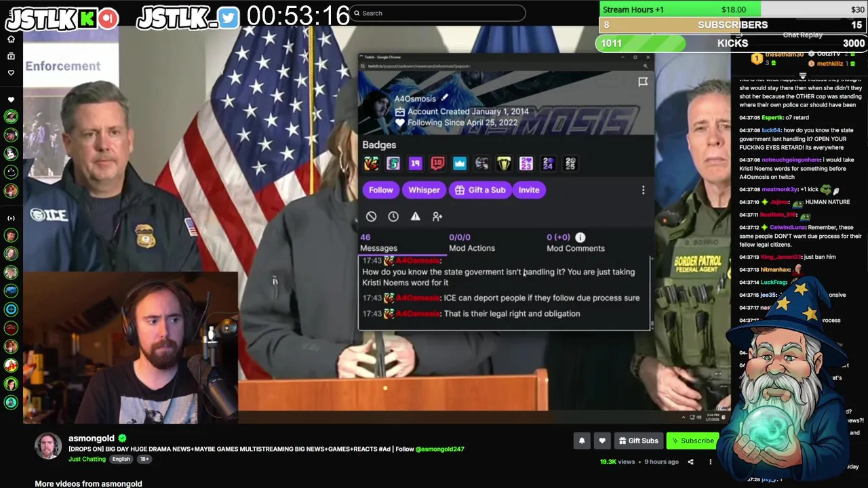Click the info icon beside Mod Comments
This screenshot has height=488, width=868.
[x=580, y=237]
